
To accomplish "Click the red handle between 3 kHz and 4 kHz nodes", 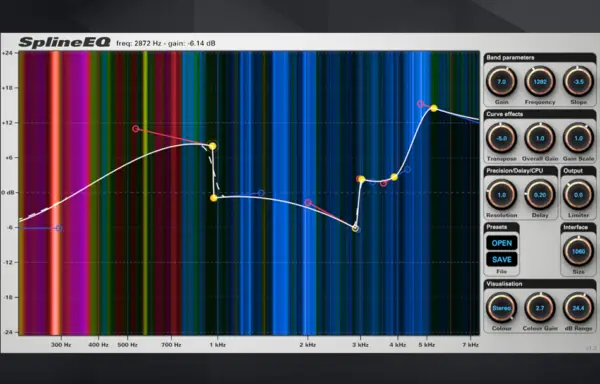I will (383, 184).
